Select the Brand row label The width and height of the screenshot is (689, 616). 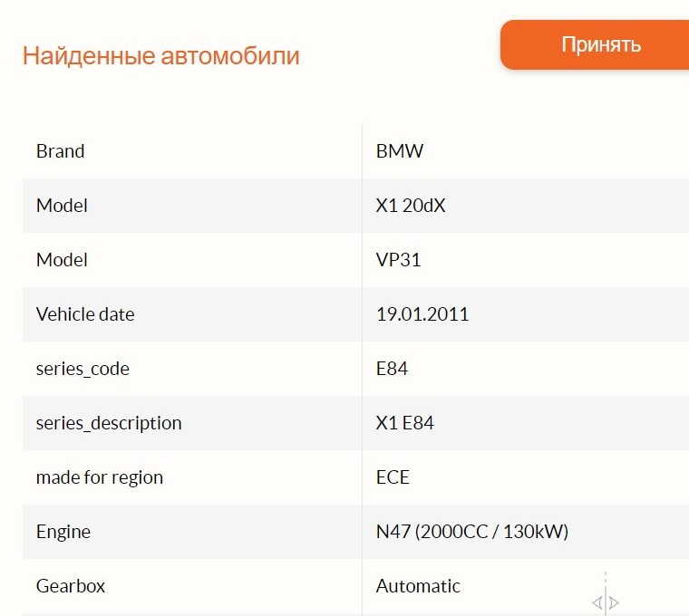(x=60, y=151)
